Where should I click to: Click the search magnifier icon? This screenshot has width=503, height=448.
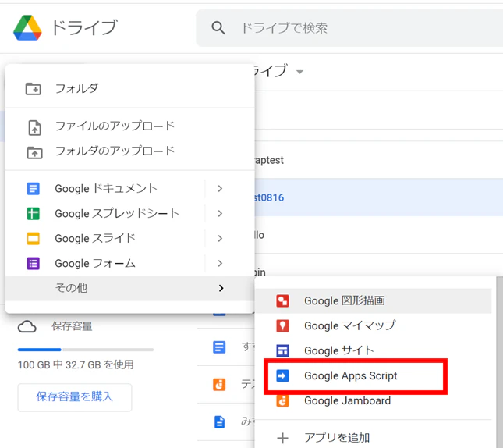coord(218,27)
